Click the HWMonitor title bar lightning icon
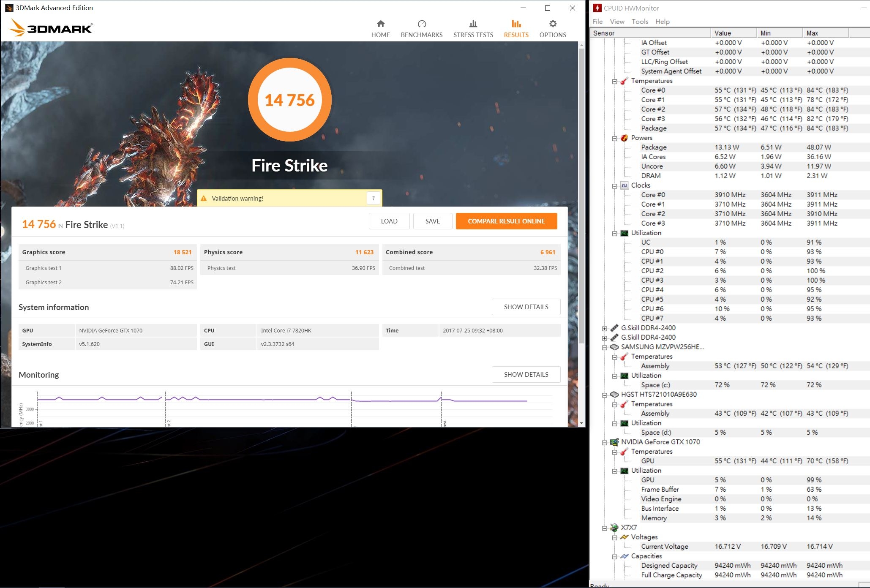 point(597,8)
